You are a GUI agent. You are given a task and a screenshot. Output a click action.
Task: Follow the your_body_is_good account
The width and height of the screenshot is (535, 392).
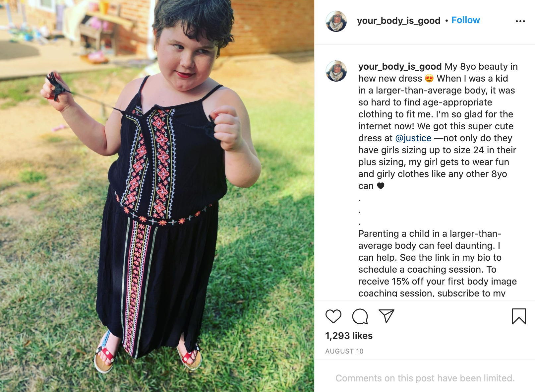coord(465,20)
